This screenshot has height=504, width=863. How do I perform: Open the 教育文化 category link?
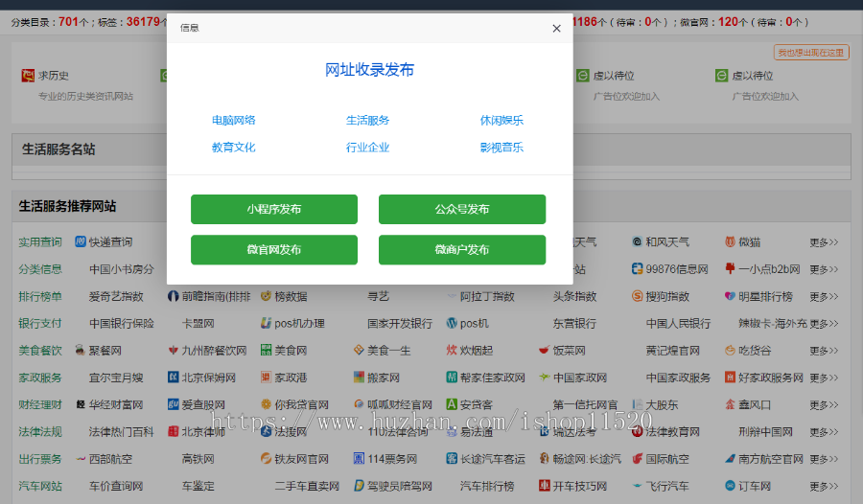tap(234, 147)
